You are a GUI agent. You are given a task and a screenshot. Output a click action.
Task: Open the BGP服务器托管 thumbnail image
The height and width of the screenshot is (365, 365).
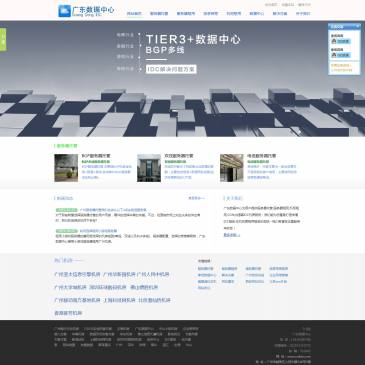coord(66,168)
